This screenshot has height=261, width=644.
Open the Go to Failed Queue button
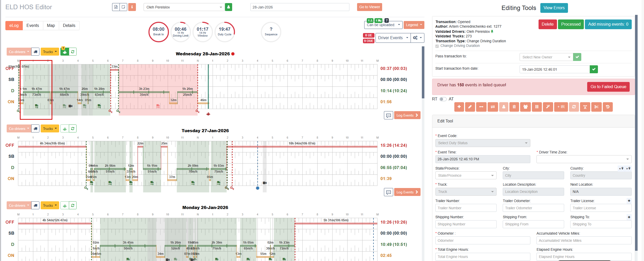click(x=608, y=87)
